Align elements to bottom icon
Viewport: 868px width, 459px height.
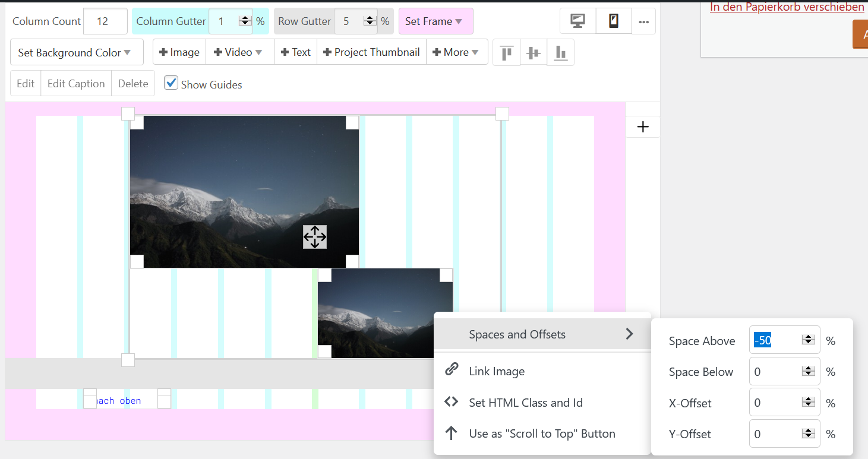tap(560, 53)
